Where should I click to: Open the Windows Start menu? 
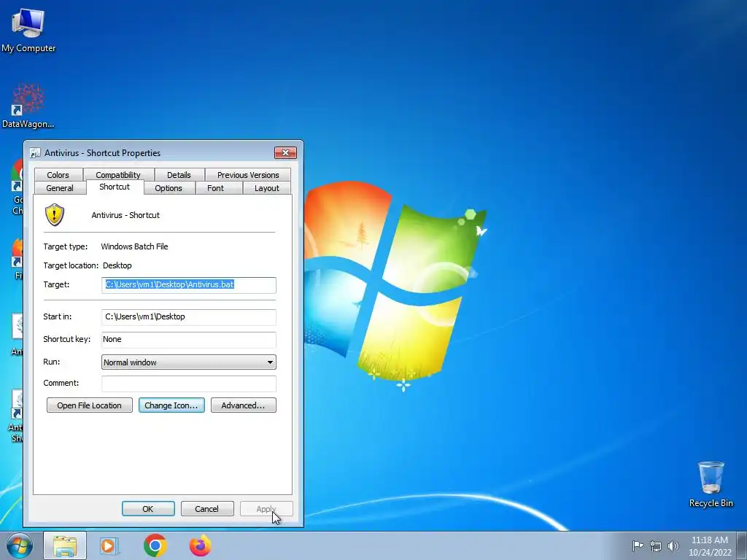click(x=19, y=545)
